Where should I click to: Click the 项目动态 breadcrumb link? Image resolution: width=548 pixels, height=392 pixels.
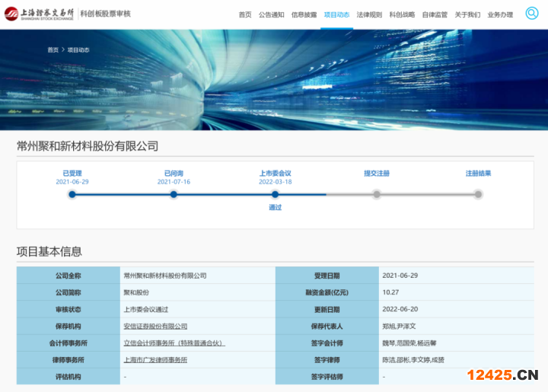click(78, 49)
